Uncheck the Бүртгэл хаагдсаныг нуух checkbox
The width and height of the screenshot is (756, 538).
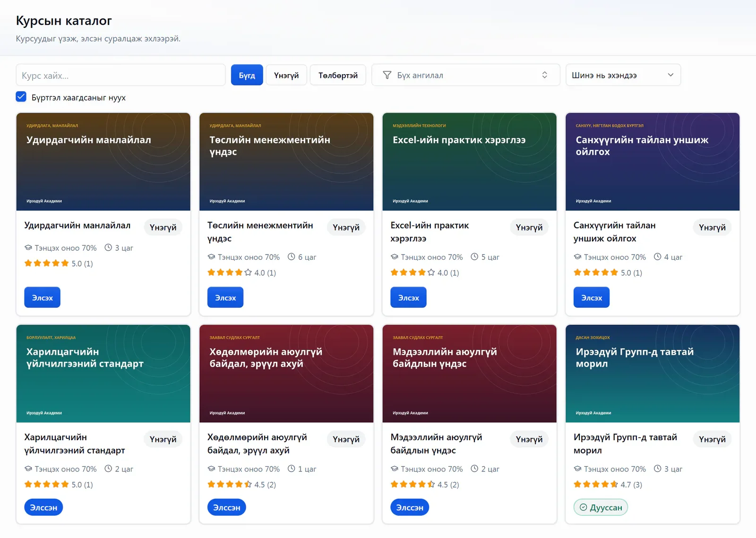(x=21, y=97)
